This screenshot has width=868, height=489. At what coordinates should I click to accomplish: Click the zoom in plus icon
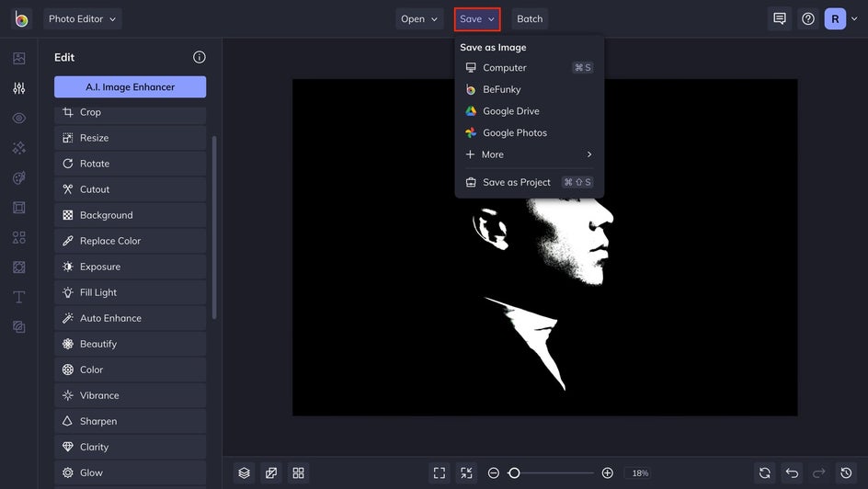pyautogui.click(x=607, y=473)
